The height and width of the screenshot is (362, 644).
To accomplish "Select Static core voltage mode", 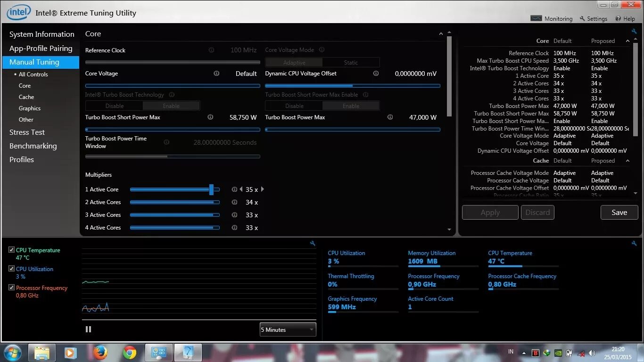I will [351, 63].
